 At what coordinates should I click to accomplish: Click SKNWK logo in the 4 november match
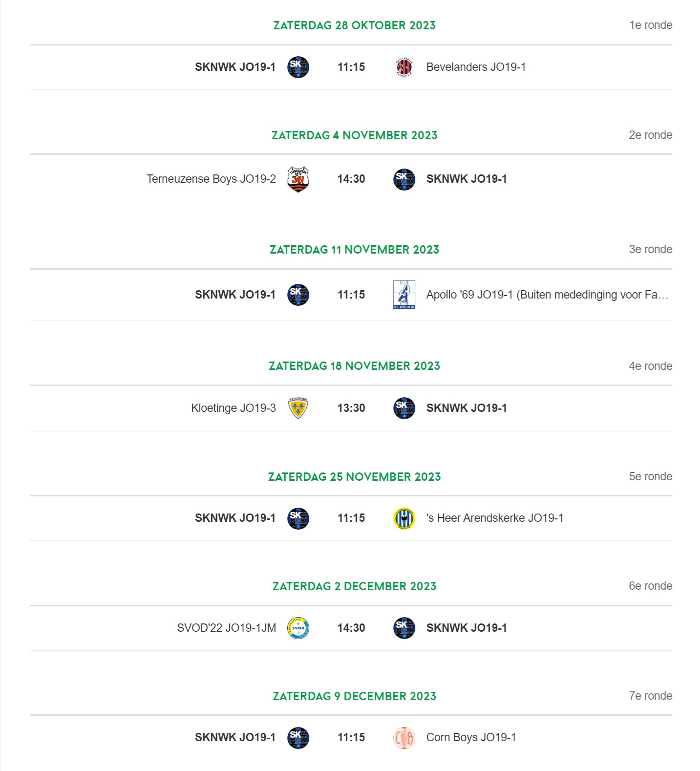pyautogui.click(x=404, y=179)
